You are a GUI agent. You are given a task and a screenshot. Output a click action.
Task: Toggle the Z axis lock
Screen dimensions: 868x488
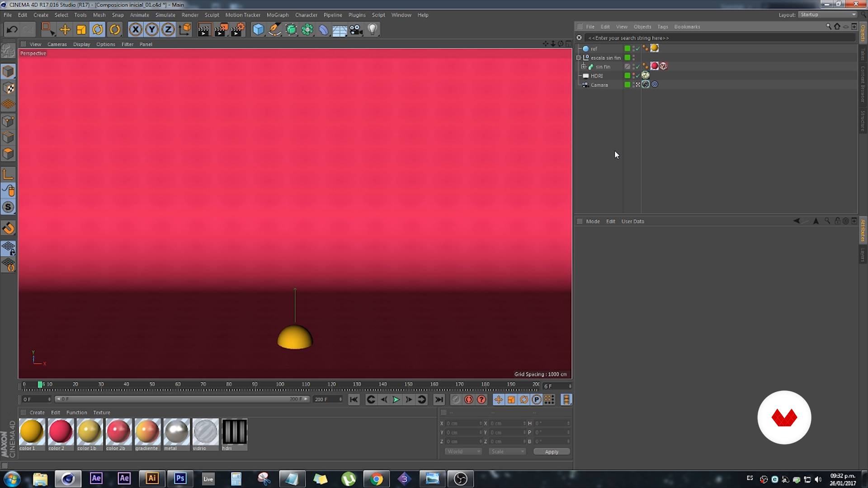click(x=168, y=29)
